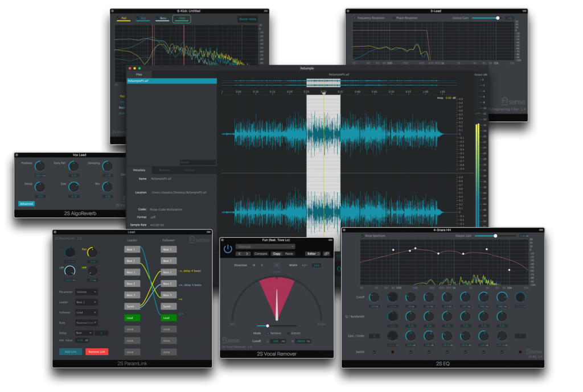The width and height of the screenshot is (583, 392).
Task: Click the Width value field showing 24.0
Action: click(317, 265)
